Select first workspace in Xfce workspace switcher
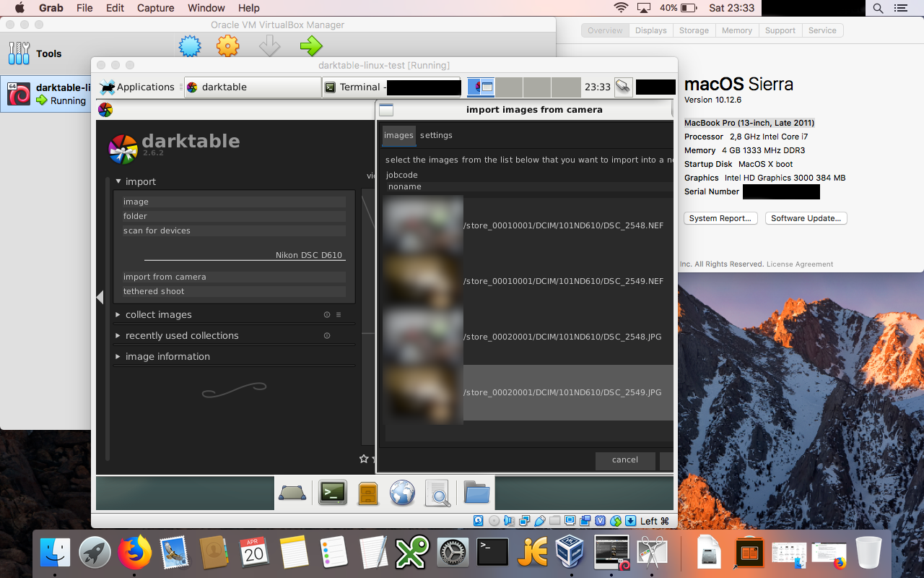 click(x=481, y=87)
